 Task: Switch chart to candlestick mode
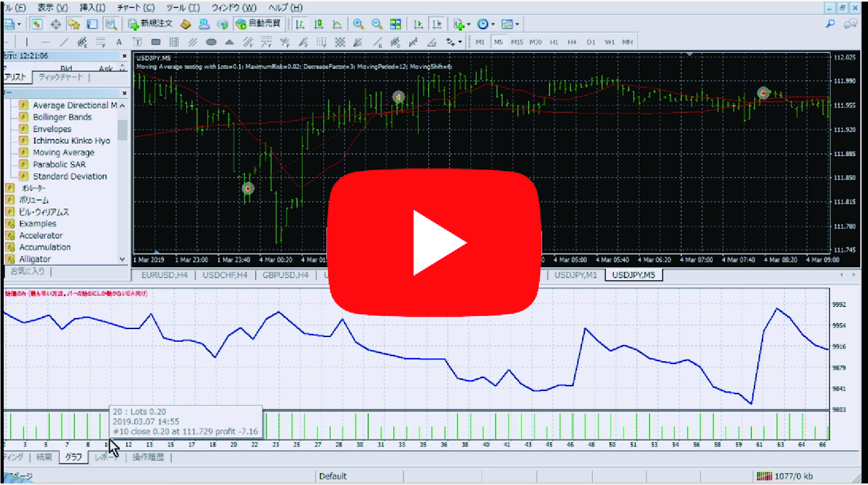pos(319,24)
